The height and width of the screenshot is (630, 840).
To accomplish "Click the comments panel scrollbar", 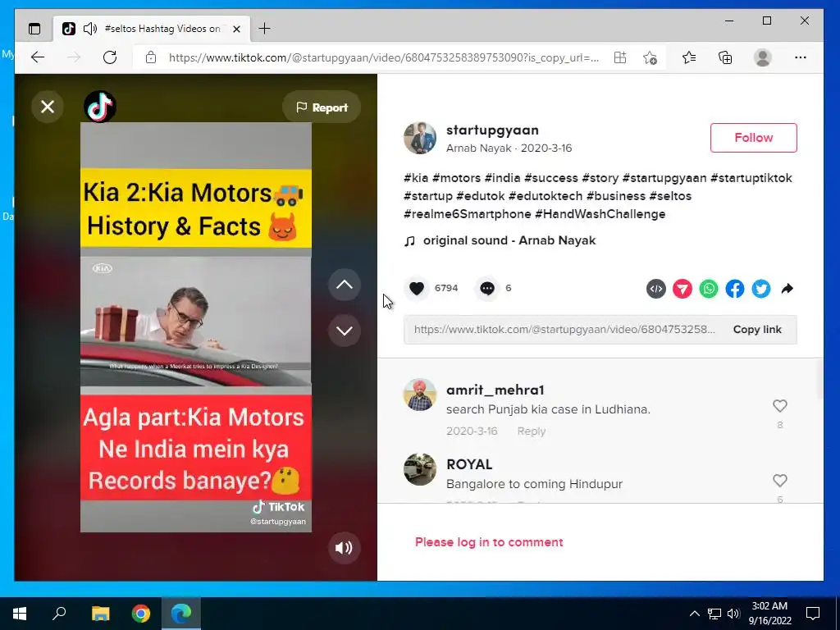I will coord(819,379).
